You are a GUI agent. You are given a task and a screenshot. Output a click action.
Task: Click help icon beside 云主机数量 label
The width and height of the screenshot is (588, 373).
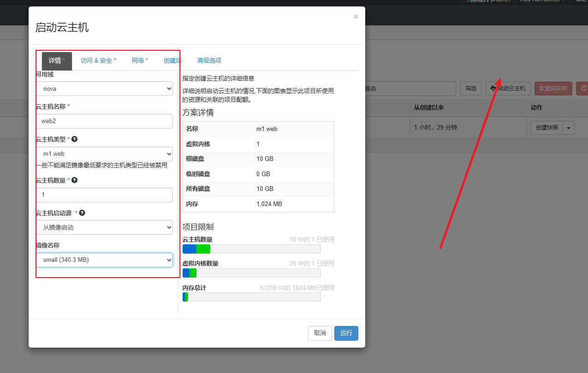tap(74, 180)
